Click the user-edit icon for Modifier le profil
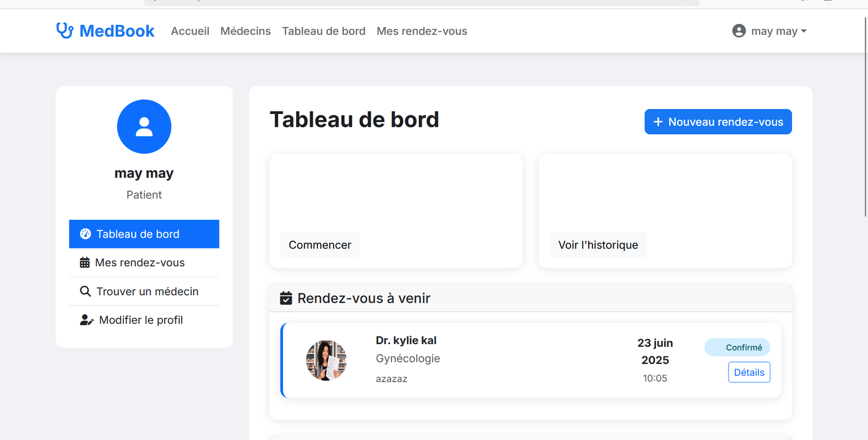This screenshot has width=868, height=440. tap(86, 320)
